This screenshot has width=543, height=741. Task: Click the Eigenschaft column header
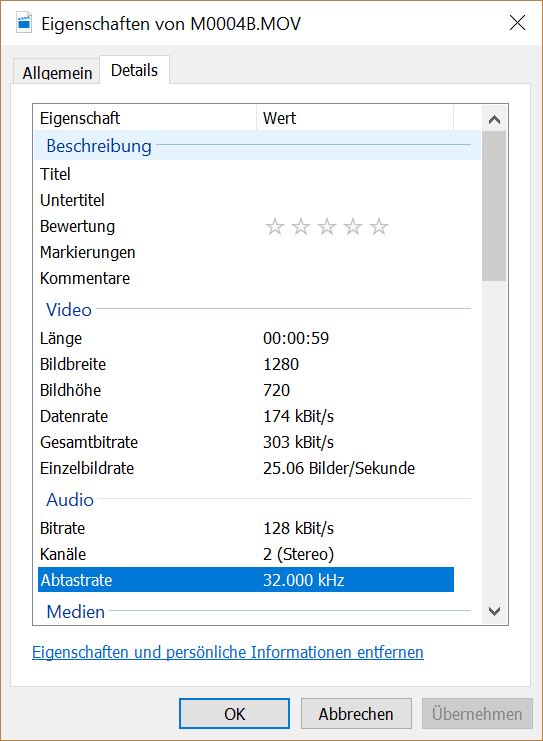pyautogui.click(x=145, y=118)
